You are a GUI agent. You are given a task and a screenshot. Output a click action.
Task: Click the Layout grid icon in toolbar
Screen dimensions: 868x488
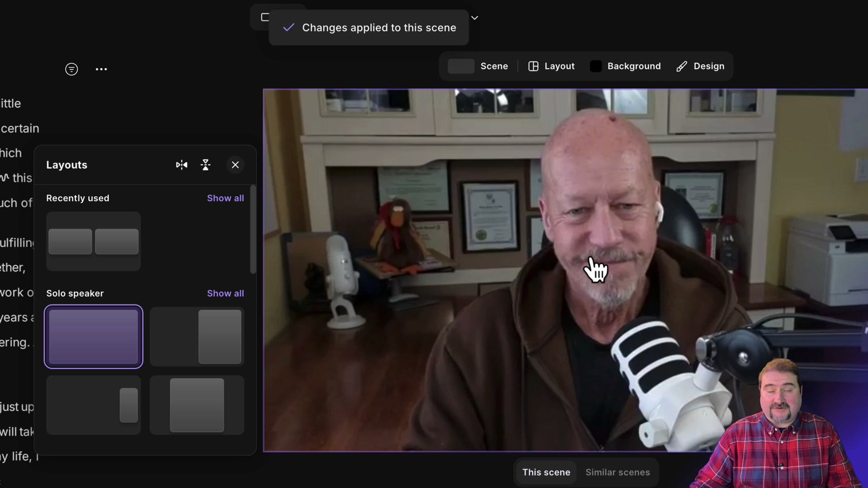click(533, 66)
